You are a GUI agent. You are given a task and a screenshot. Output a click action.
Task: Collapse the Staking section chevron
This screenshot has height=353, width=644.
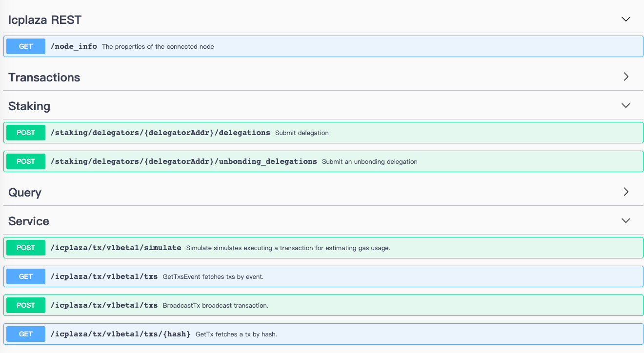tap(626, 106)
